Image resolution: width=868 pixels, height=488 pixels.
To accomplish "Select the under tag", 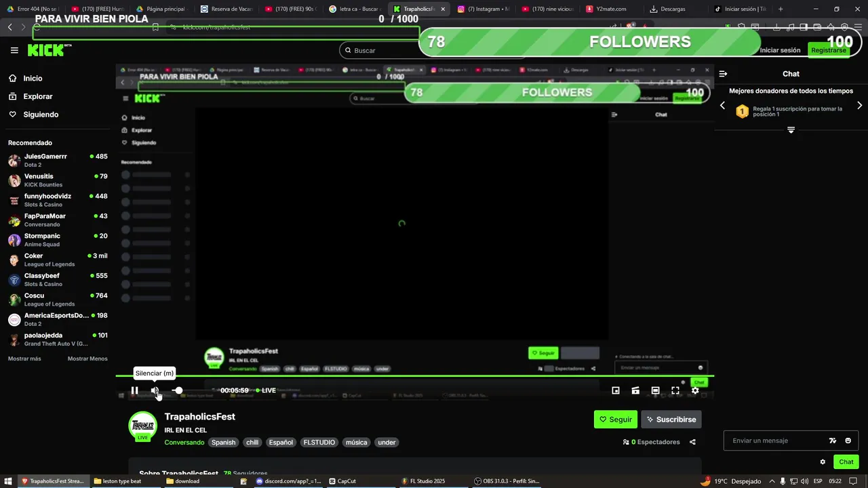I will tap(387, 443).
